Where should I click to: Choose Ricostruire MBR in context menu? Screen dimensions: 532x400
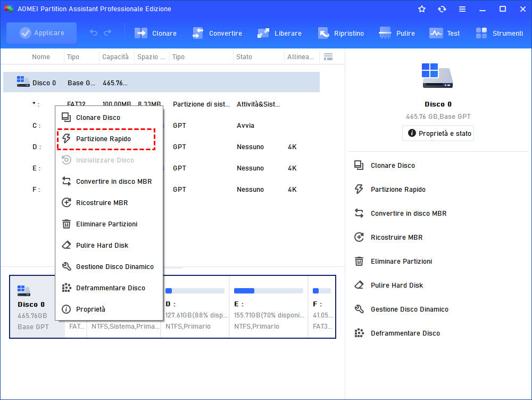coord(109,203)
